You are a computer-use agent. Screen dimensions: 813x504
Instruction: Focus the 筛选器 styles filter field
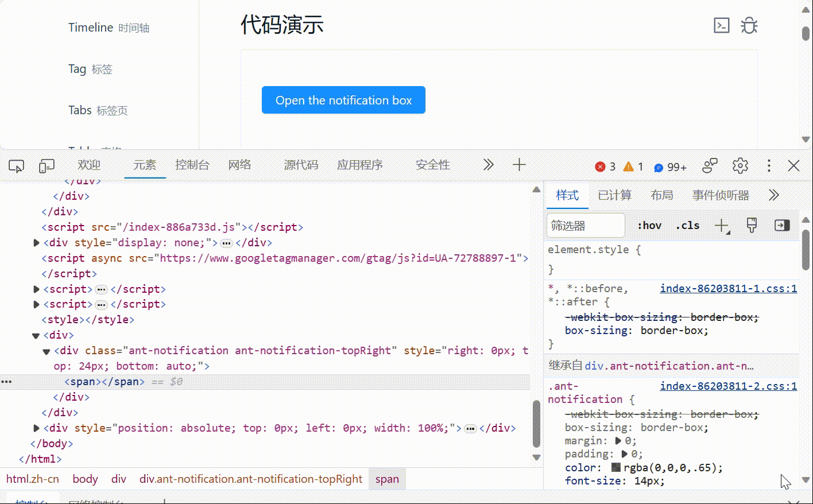point(586,226)
